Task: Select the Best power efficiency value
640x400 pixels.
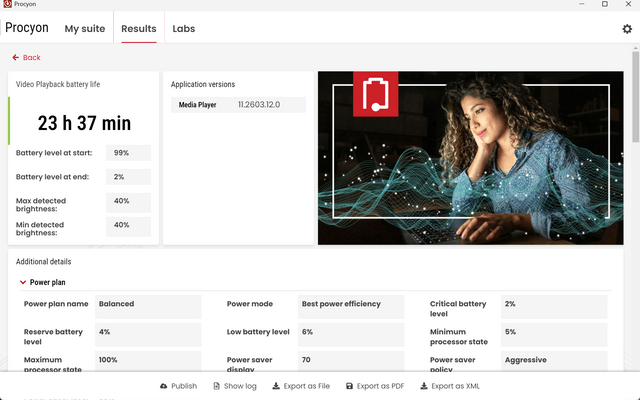Action: point(351,307)
